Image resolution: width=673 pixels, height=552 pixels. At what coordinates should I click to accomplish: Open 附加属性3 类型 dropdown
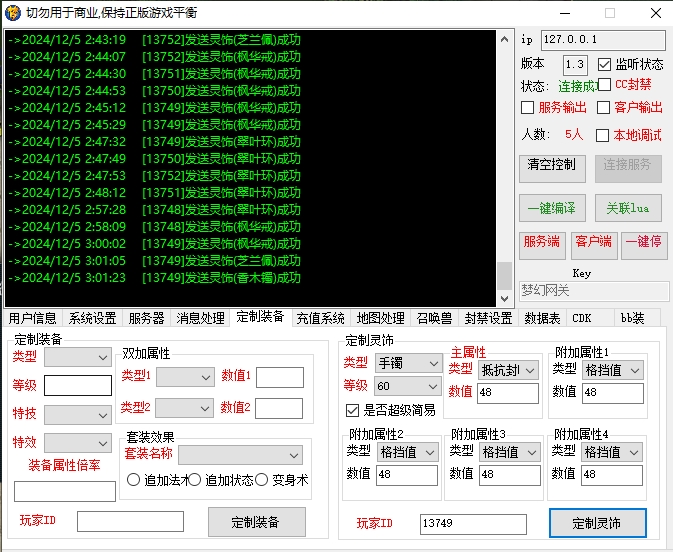coord(509,452)
